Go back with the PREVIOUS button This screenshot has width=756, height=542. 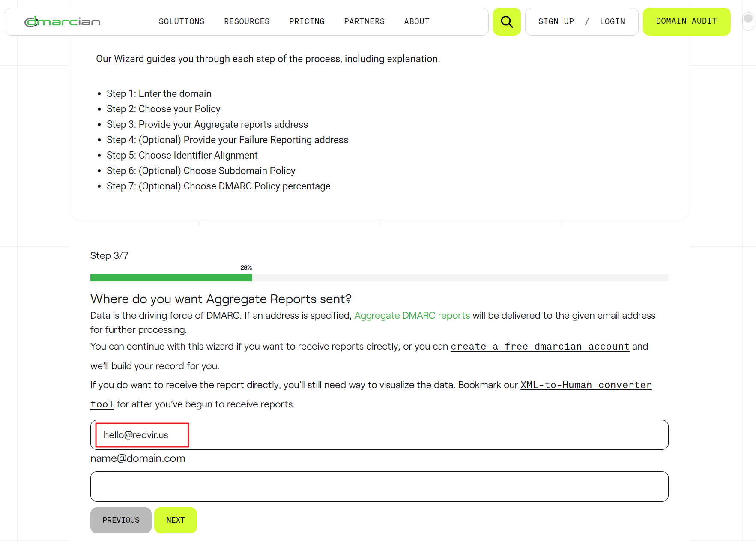point(121,520)
